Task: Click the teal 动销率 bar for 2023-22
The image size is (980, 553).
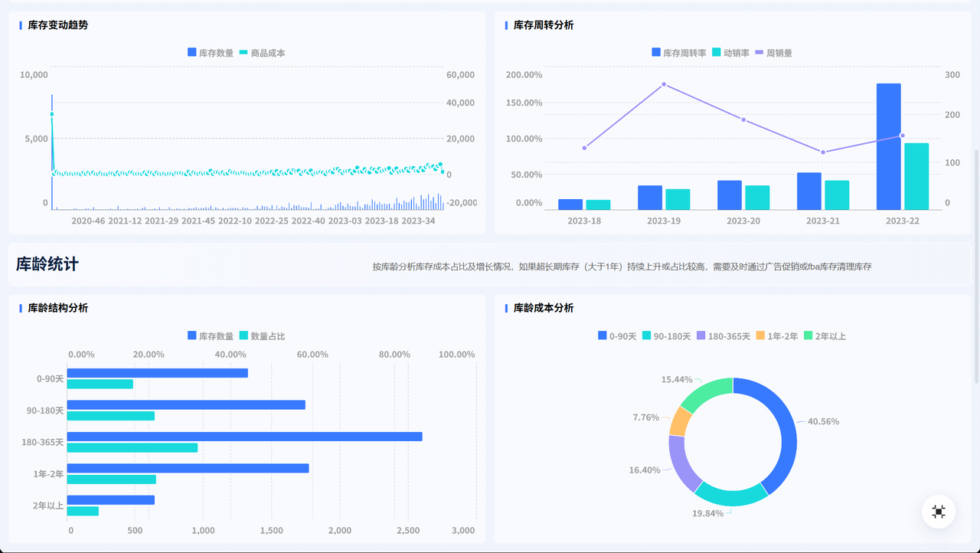Action: click(916, 176)
